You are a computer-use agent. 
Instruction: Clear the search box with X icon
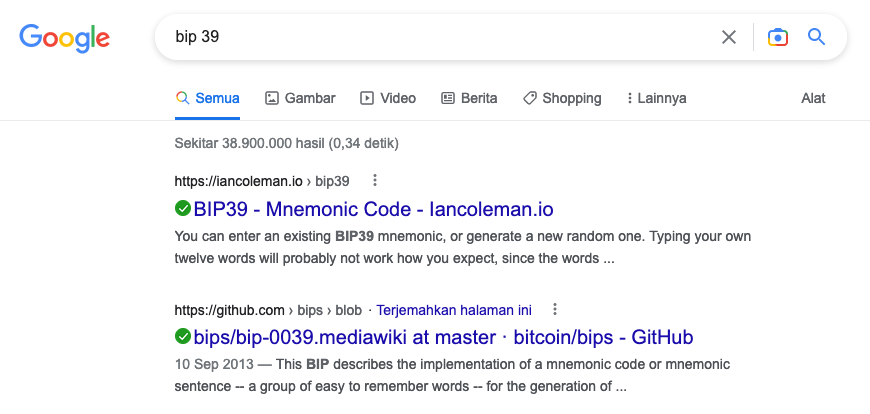(x=729, y=37)
